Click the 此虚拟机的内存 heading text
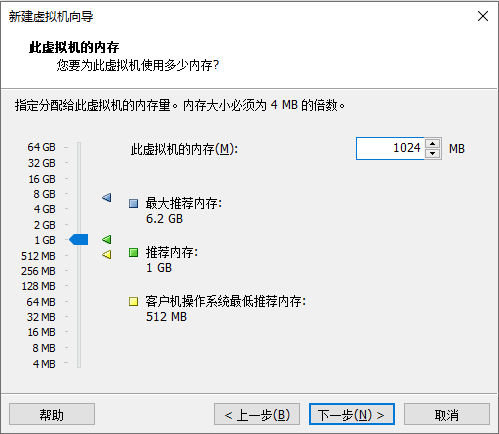The image size is (499, 434). 74,47
